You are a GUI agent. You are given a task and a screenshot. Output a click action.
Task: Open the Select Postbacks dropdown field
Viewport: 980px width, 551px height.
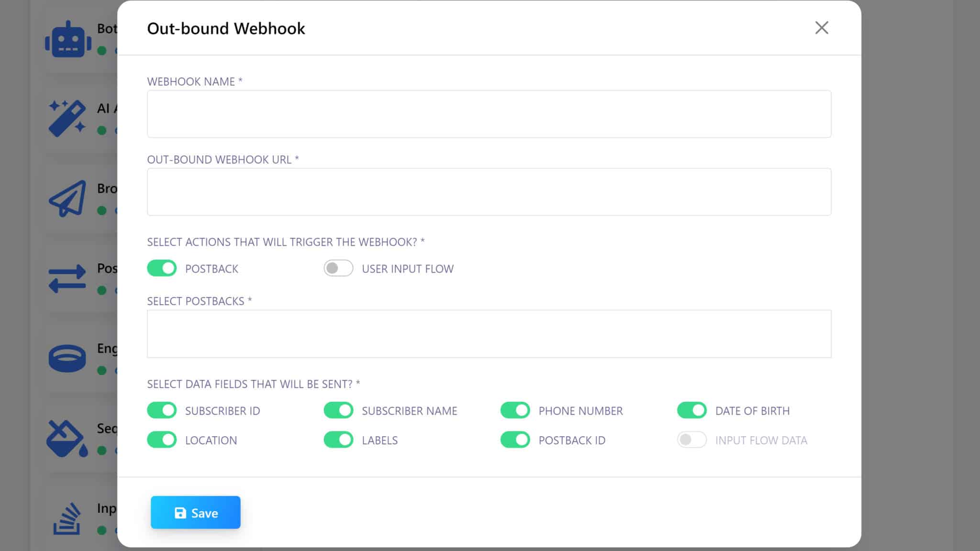[489, 334]
